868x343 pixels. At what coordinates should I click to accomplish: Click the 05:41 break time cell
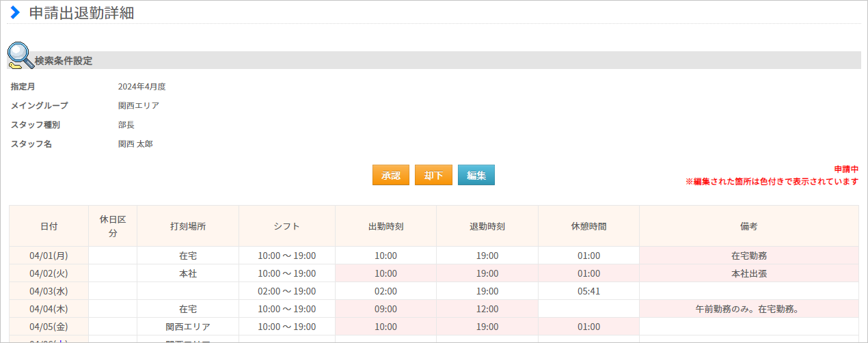point(588,291)
